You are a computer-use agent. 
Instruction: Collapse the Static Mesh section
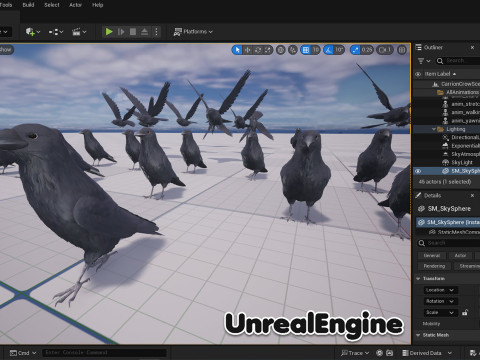click(418, 335)
